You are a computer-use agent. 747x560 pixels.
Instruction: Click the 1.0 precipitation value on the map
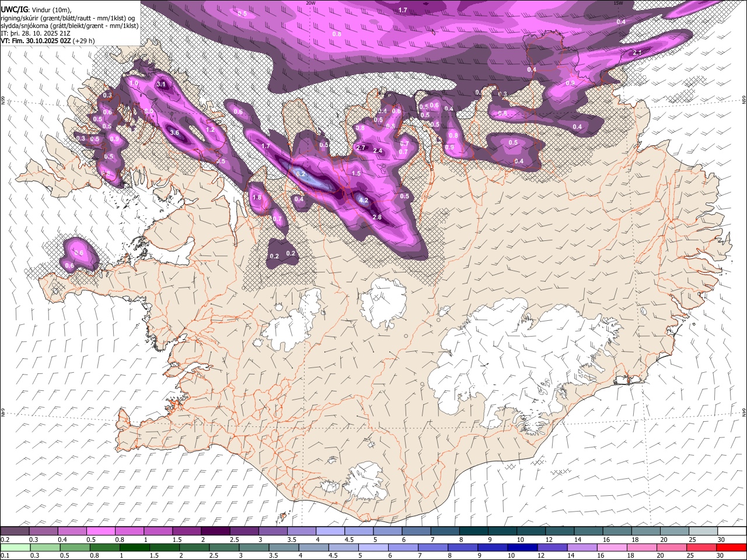[134, 83]
